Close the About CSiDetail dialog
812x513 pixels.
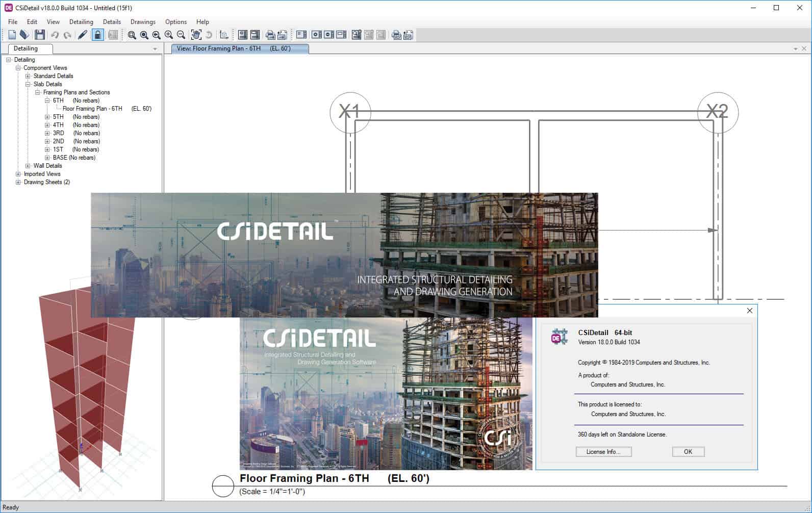tap(749, 311)
